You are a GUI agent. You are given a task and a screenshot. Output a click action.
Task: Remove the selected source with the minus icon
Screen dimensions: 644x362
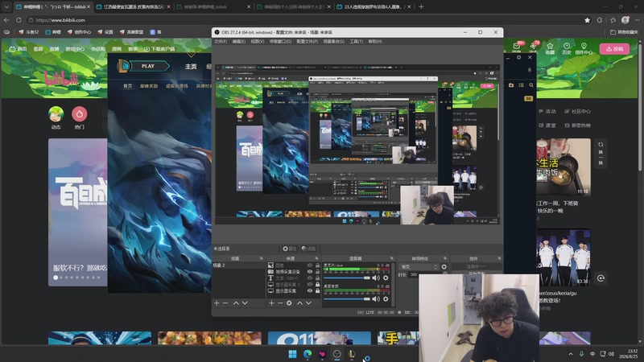click(280, 303)
